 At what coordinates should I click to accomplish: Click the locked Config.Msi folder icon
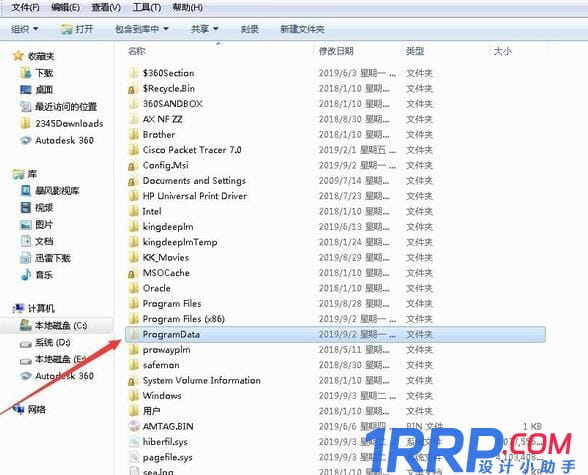132,166
